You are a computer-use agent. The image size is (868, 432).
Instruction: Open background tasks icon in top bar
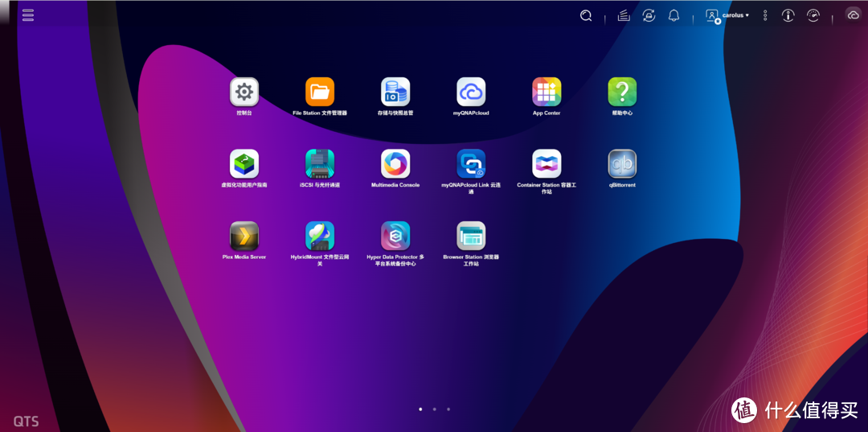624,15
